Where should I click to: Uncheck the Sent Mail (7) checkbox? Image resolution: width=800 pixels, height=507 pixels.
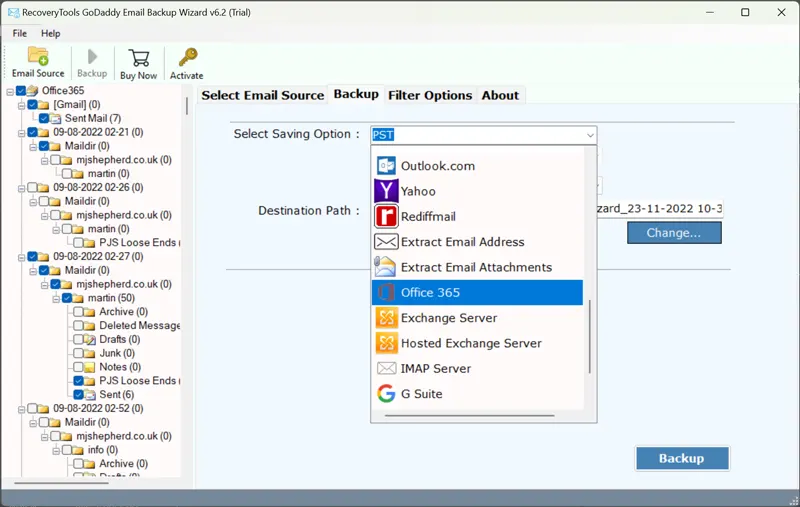pos(44,119)
